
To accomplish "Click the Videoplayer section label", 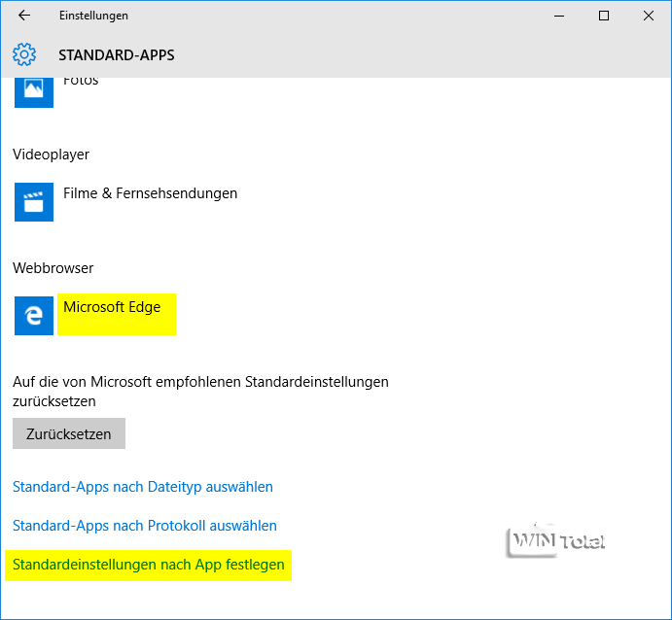I will pos(52,154).
